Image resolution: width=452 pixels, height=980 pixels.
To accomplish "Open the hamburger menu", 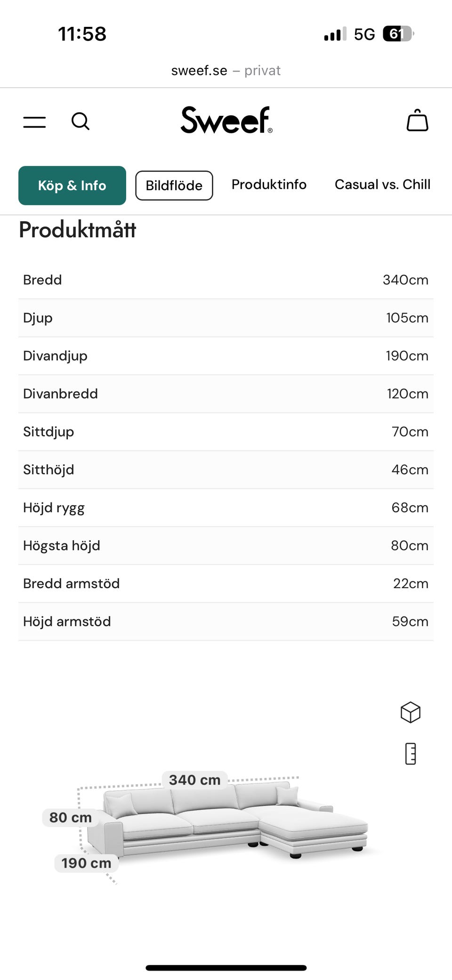I will tap(34, 122).
